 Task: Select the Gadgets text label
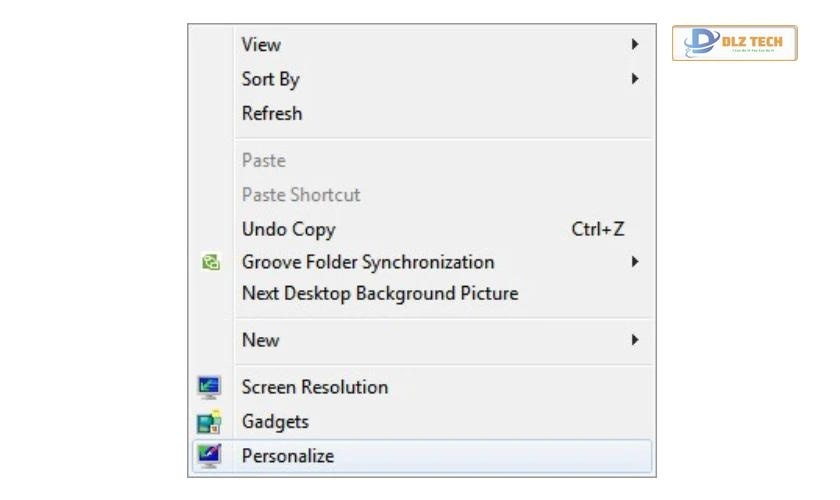tap(275, 422)
